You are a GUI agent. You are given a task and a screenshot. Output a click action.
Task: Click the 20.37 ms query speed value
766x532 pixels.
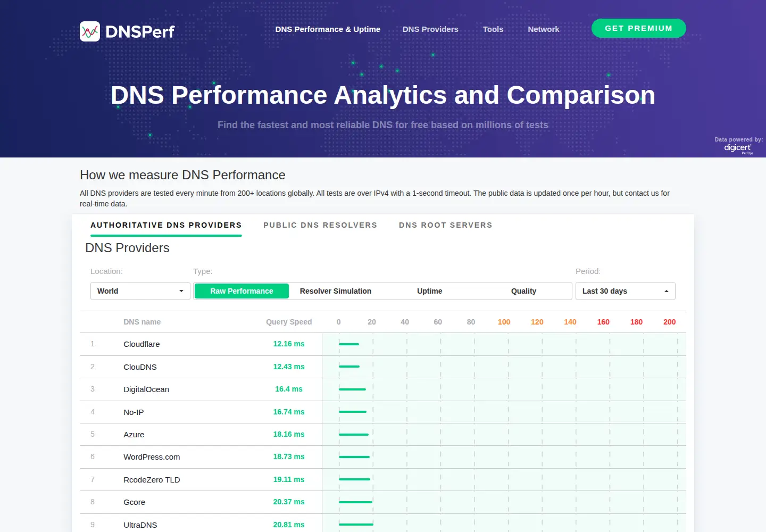[x=289, y=502]
